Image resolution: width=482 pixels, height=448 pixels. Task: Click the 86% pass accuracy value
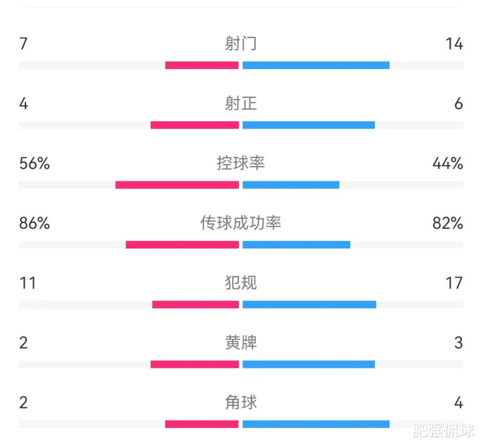[34, 223]
